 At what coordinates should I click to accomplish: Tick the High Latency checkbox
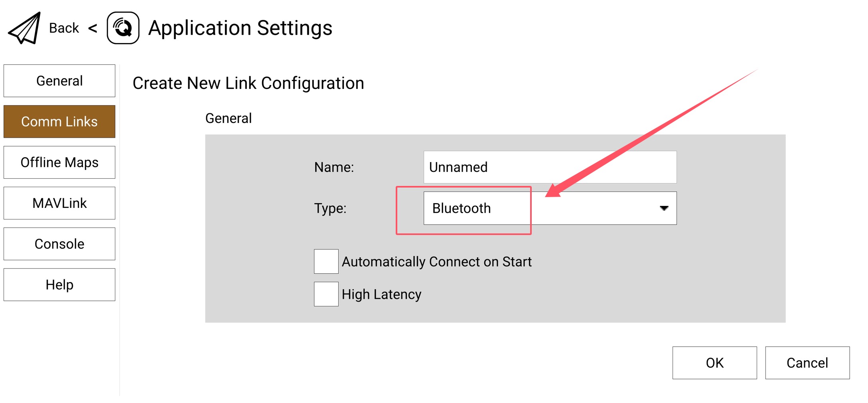(x=326, y=294)
